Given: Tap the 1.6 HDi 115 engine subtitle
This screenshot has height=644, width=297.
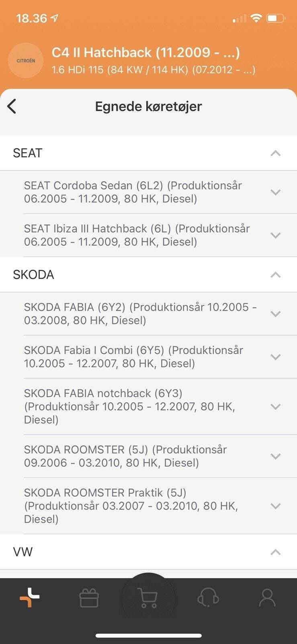Looking at the screenshot, I should [153, 70].
